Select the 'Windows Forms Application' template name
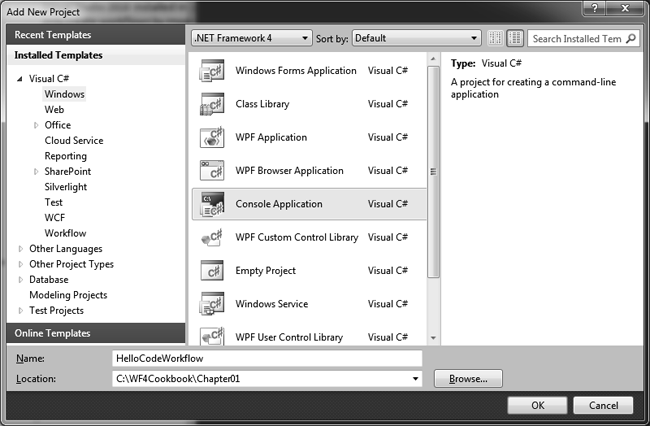Screen dimensions: 650x426 [296, 71]
